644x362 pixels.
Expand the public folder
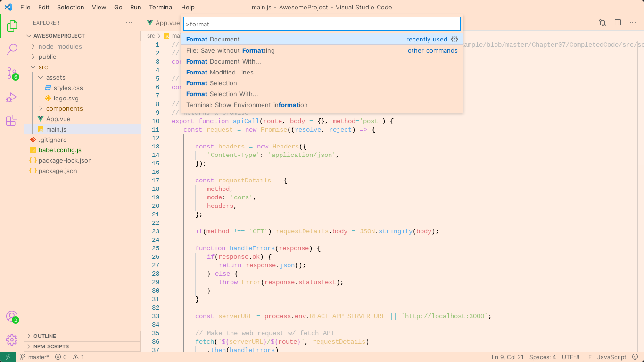[x=47, y=57]
